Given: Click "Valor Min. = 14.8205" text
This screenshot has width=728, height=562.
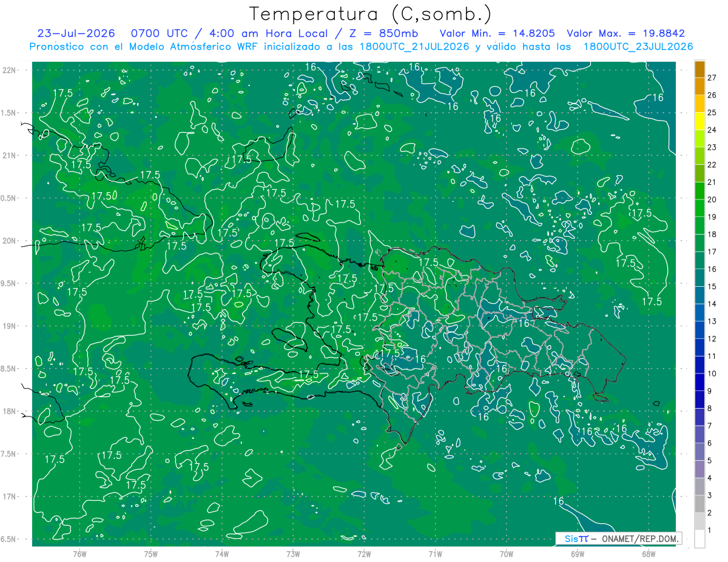Looking at the screenshot, I should coord(497,33).
